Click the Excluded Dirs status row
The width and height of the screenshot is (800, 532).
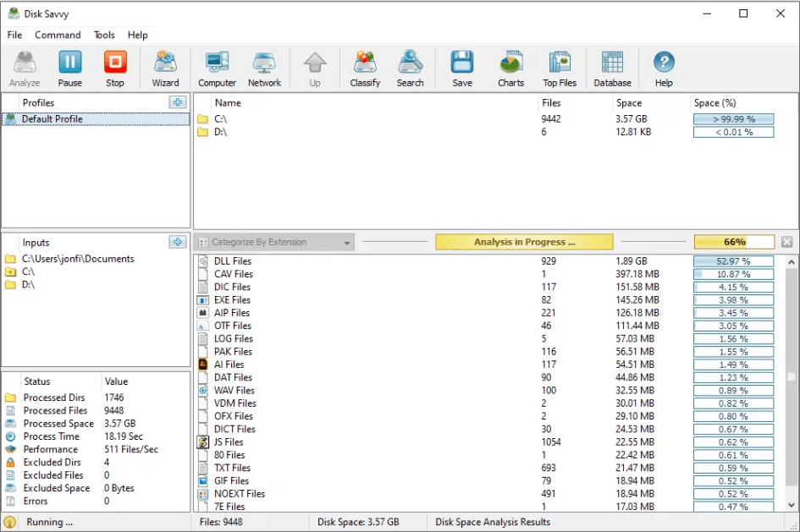click(x=96, y=462)
